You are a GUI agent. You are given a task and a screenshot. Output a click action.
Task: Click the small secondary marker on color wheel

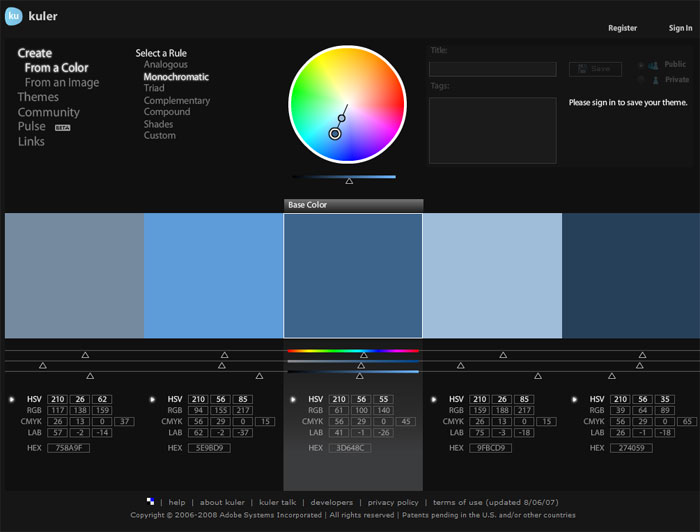(341, 118)
